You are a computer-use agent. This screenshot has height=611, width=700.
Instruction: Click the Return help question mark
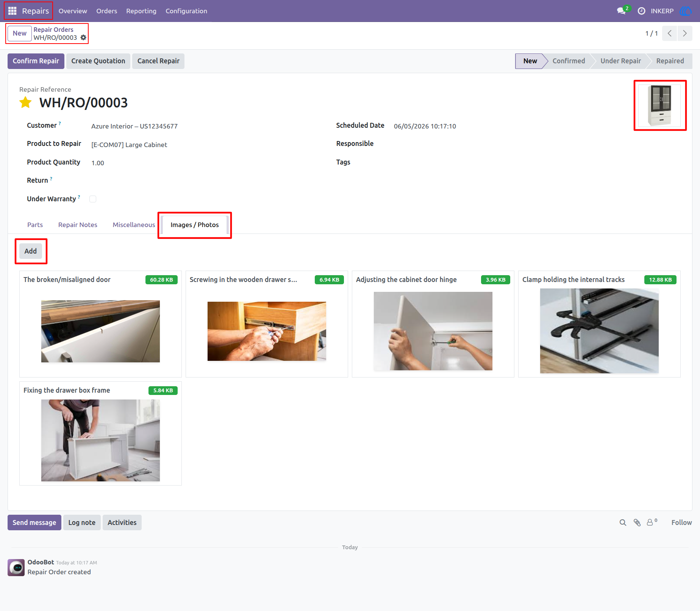pos(51,179)
